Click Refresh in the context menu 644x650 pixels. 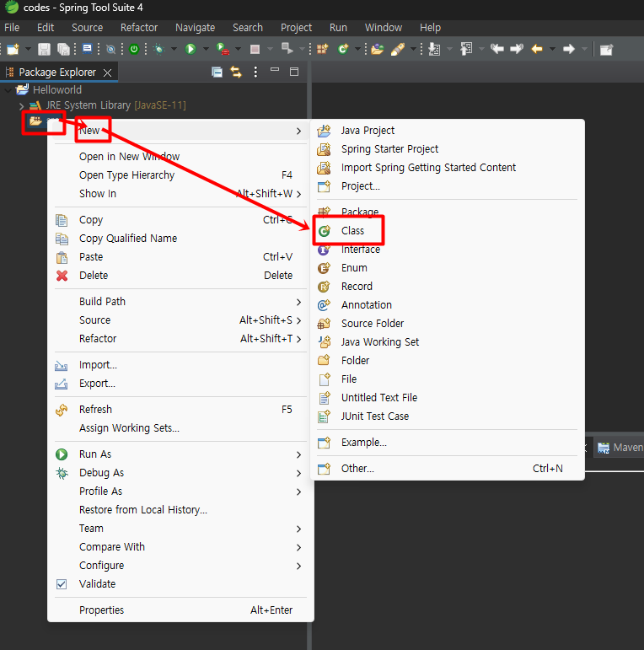[x=180, y=410]
